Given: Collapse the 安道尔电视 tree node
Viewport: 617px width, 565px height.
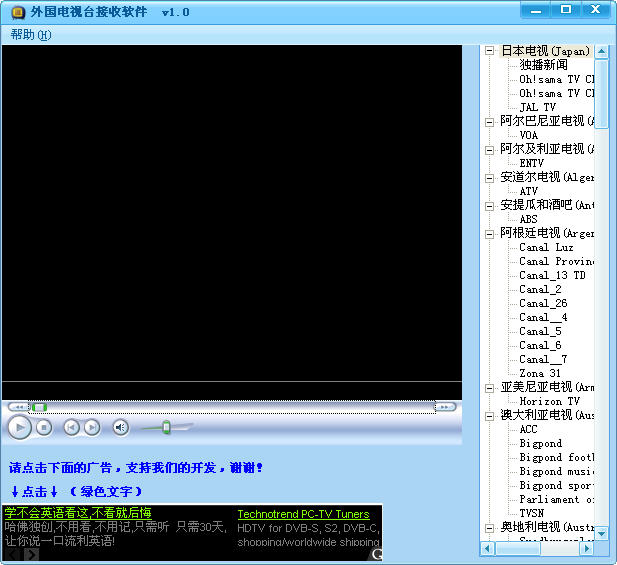Looking at the screenshot, I should 490,178.
